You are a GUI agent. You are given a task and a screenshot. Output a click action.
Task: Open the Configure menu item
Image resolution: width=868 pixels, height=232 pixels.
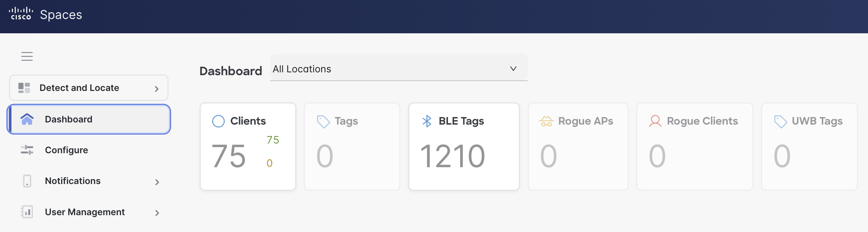[67, 150]
